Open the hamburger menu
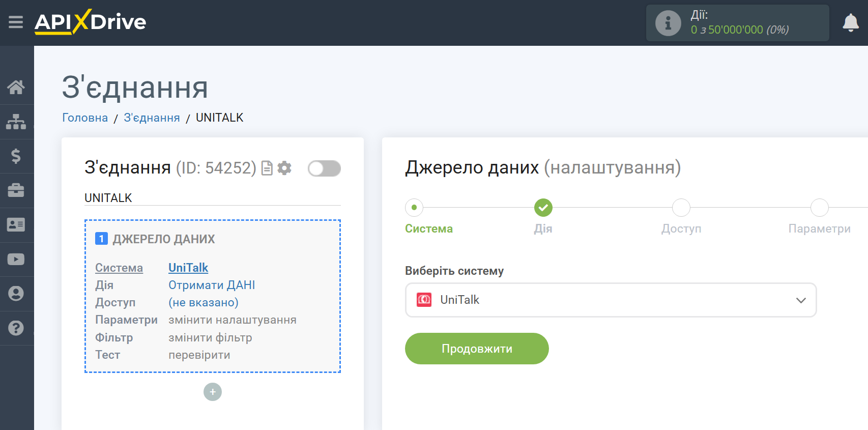Screen dimensions: 868x430 coord(16,22)
